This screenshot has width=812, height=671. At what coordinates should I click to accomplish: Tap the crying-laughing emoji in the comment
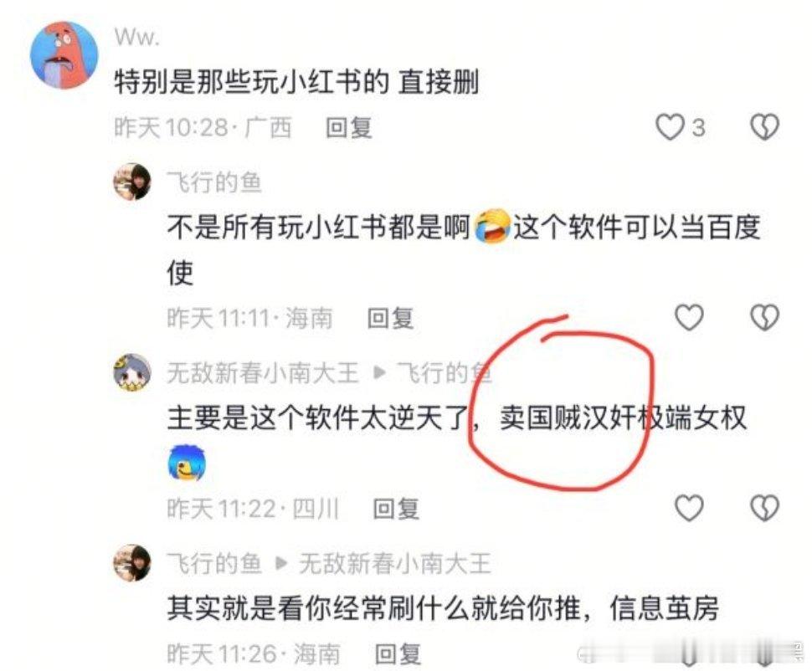(492, 226)
